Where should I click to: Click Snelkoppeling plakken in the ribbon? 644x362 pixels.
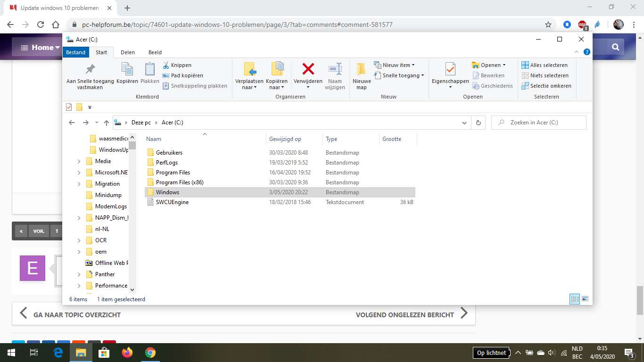coord(195,86)
